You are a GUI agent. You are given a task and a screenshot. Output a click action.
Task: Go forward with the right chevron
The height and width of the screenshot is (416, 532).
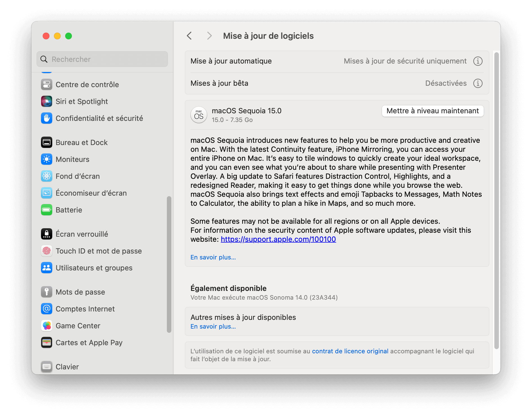(209, 36)
